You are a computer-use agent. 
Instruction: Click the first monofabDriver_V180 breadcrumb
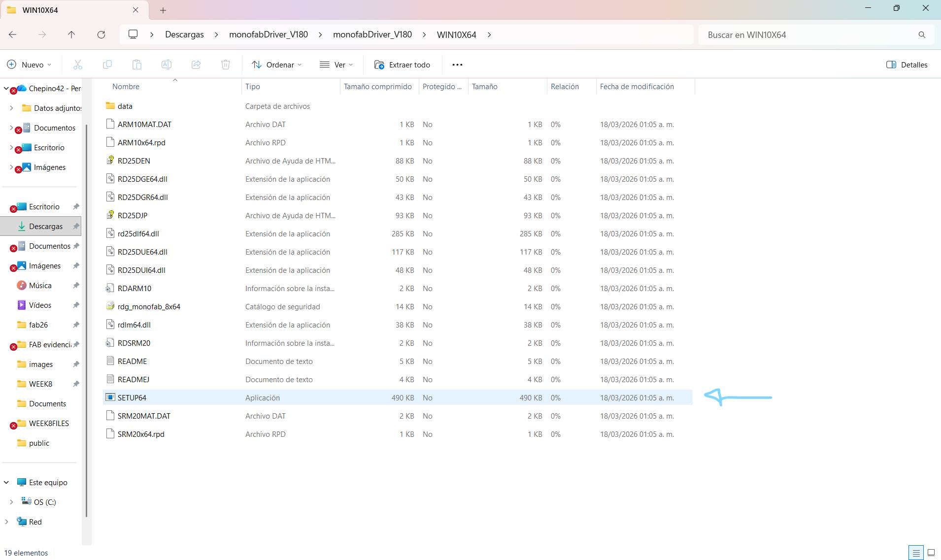tap(269, 34)
